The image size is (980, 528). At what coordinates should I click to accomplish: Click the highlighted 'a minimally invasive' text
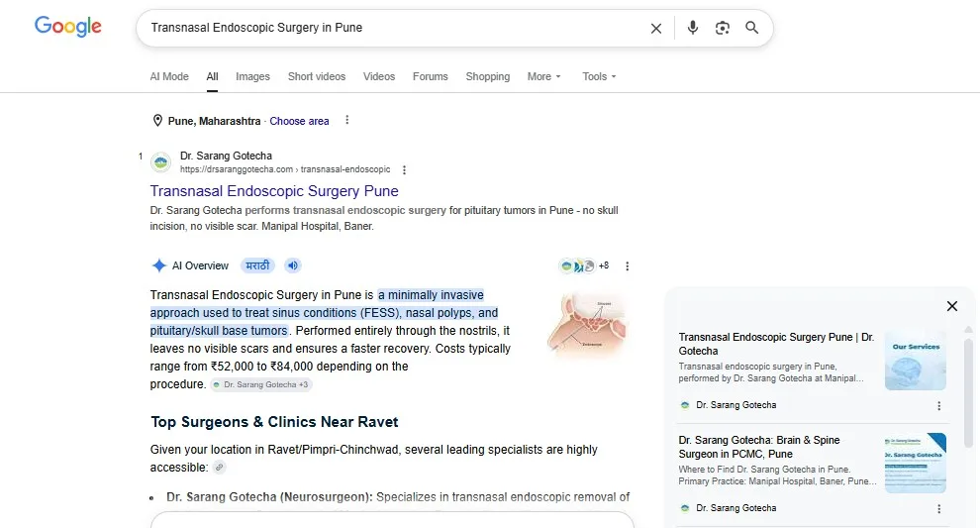[x=432, y=294]
